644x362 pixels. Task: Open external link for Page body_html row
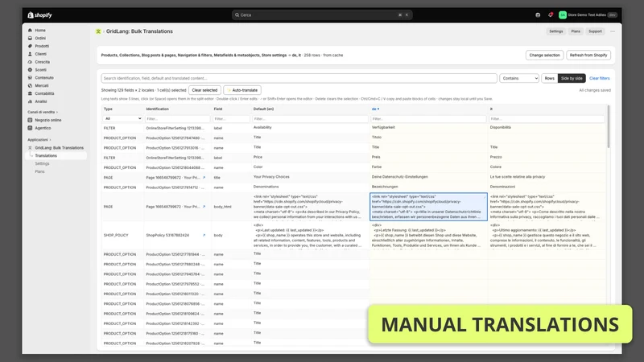204,207
